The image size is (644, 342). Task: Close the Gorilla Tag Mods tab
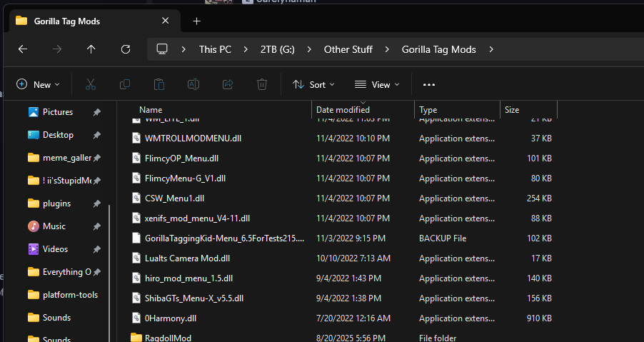pyautogui.click(x=165, y=21)
